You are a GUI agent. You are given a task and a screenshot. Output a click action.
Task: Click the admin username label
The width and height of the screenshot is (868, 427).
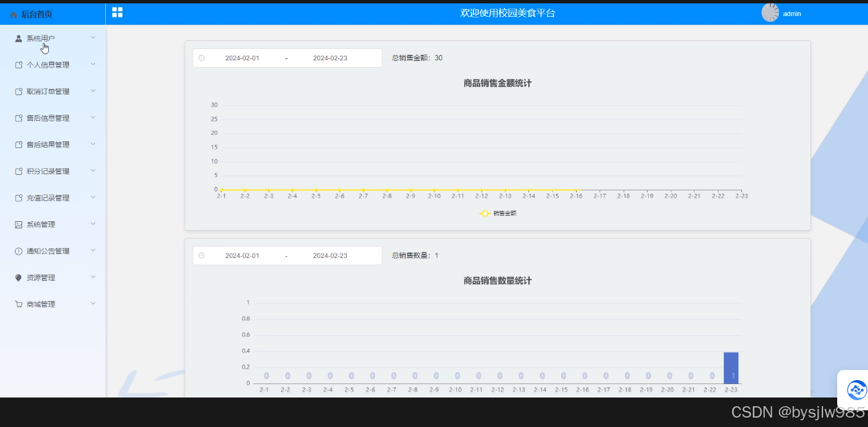click(x=792, y=14)
